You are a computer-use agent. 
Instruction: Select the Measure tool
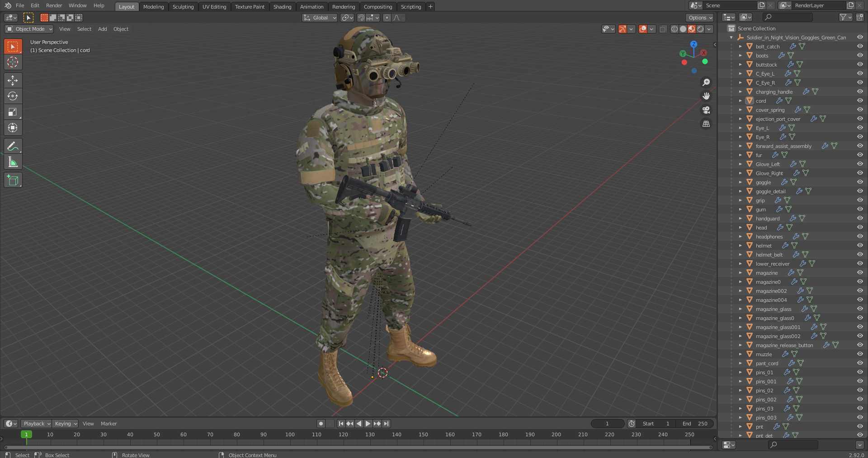click(x=13, y=162)
